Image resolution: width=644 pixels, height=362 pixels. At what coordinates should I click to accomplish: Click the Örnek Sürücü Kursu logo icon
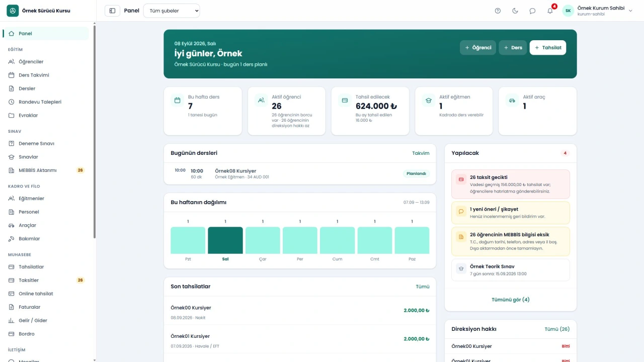click(13, 11)
